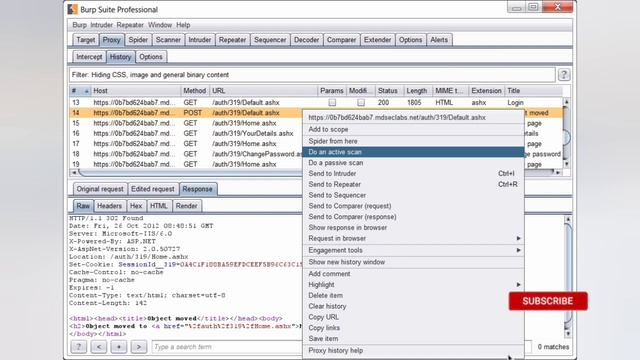The height and width of the screenshot is (360, 640).
Task: Switch to the Target tab
Action: (x=85, y=40)
